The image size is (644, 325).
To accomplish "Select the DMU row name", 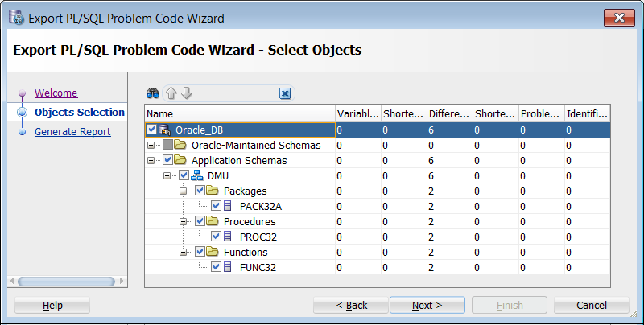I will [218, 176].
